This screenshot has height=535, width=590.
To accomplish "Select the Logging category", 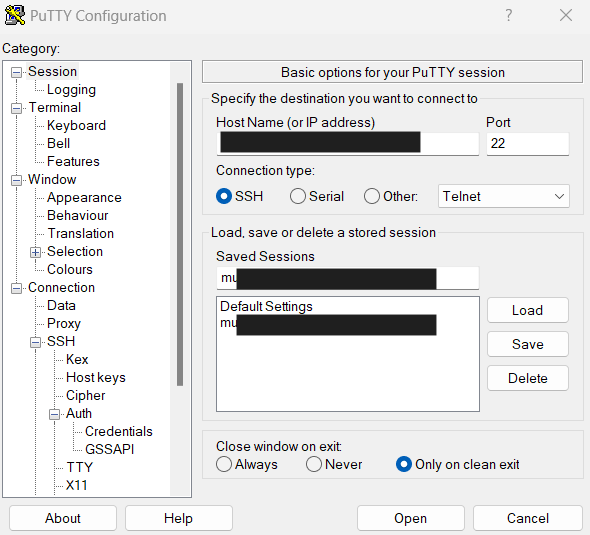I will pyautogui.click(x=71, y=90).
